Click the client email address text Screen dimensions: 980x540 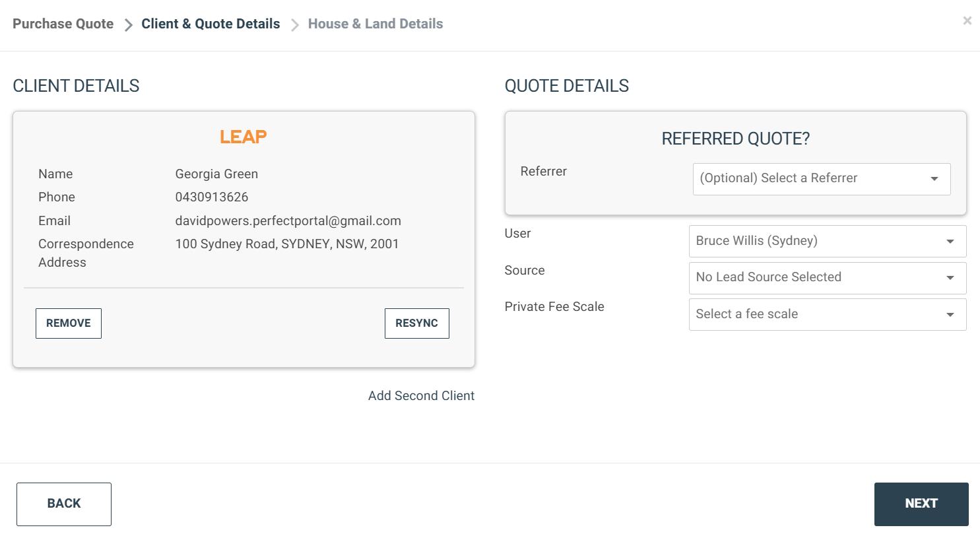[288, 220]
